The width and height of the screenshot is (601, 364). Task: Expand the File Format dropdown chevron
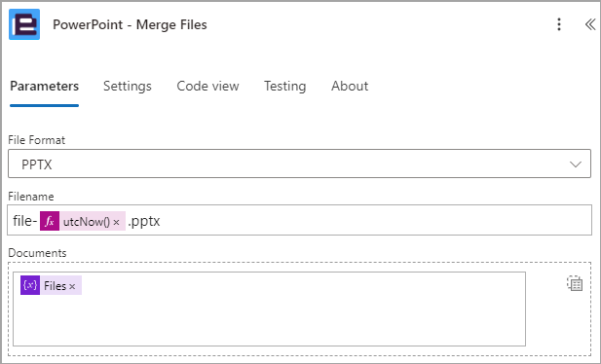tap(576, 164)
